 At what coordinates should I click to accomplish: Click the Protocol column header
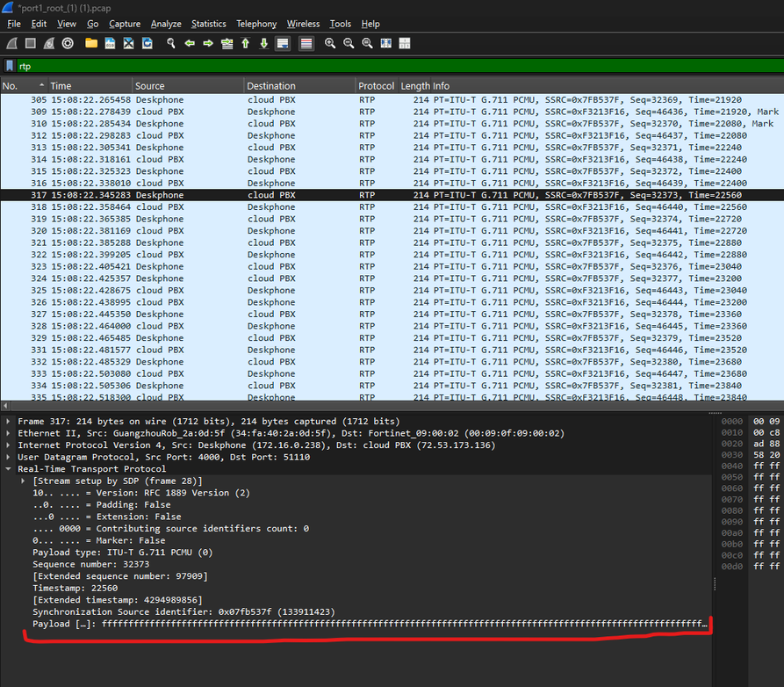(376, 86)
